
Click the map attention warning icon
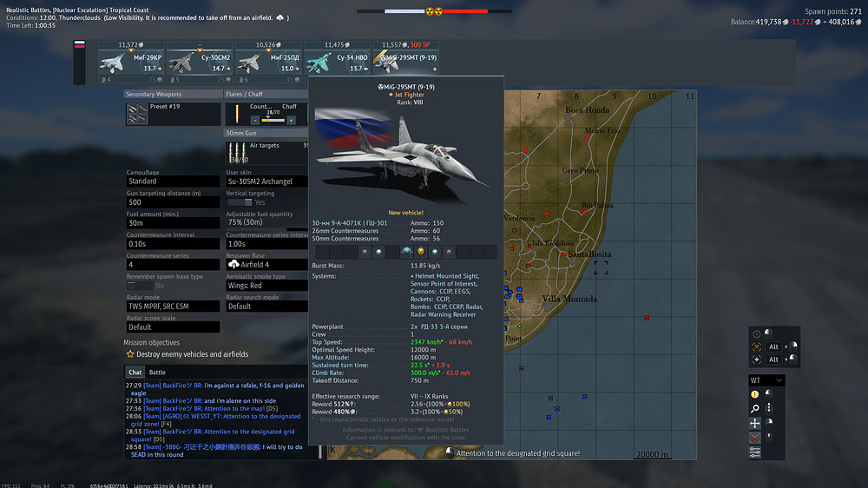pyautogui.click(x=754, y=394)
